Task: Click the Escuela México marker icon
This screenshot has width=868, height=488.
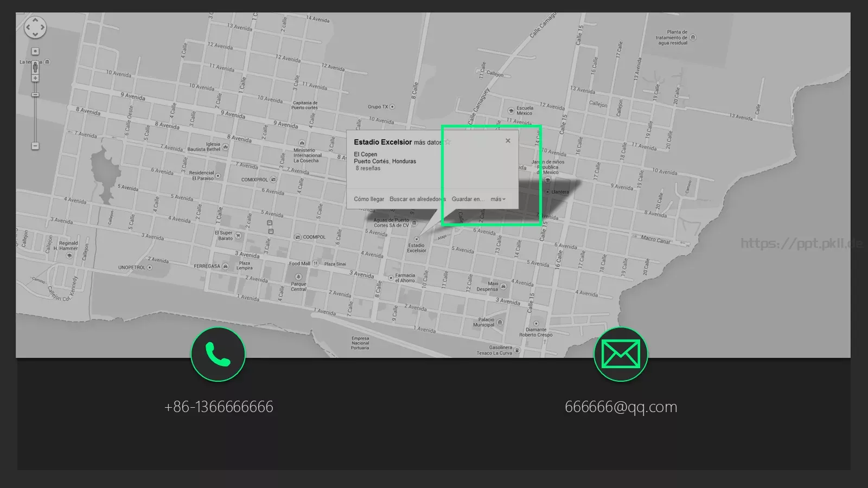Action: 510,110
